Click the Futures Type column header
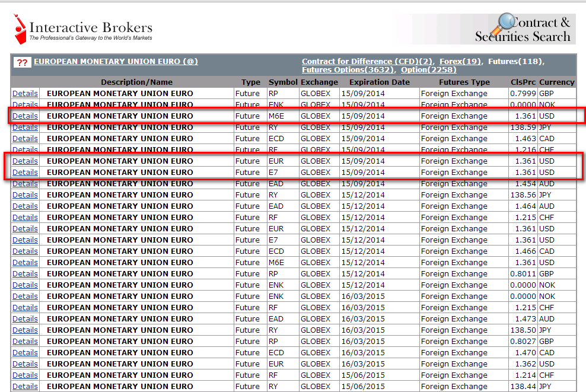Image resolution: width=586 pixels, height=392 pixels. [464, 82]
